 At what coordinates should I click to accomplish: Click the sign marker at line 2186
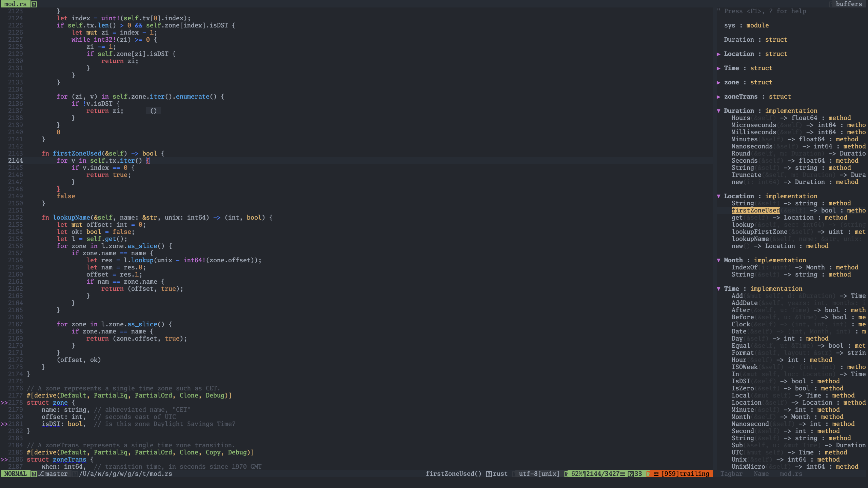(4, 460)
